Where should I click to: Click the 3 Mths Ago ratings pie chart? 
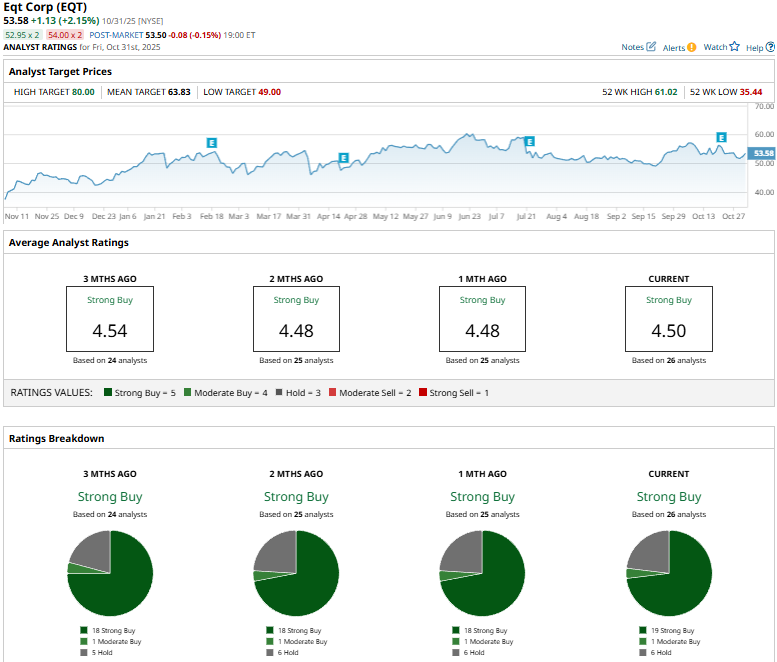coord(110,573)
